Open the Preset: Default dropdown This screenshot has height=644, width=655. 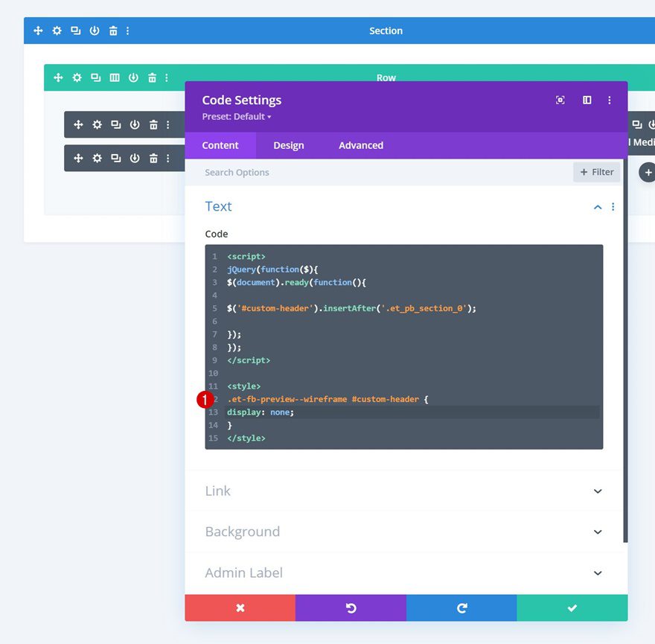click(237, 117)
